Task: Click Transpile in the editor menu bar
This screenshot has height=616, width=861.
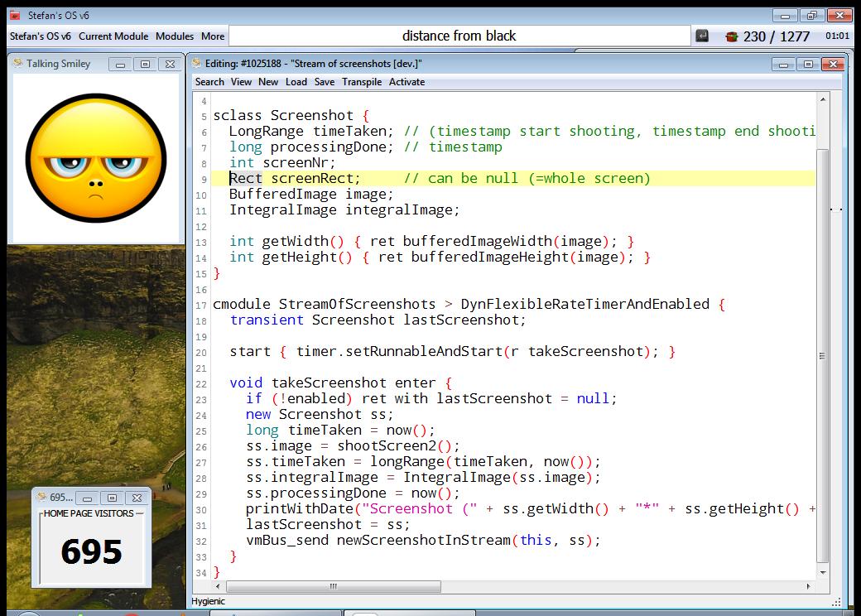Action: (362, 82)
